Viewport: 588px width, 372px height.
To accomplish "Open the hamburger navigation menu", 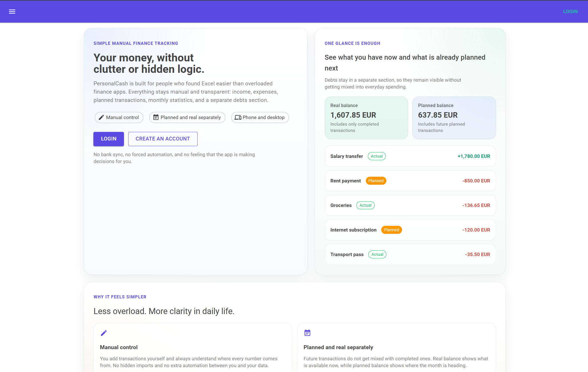I will point(12,11).
